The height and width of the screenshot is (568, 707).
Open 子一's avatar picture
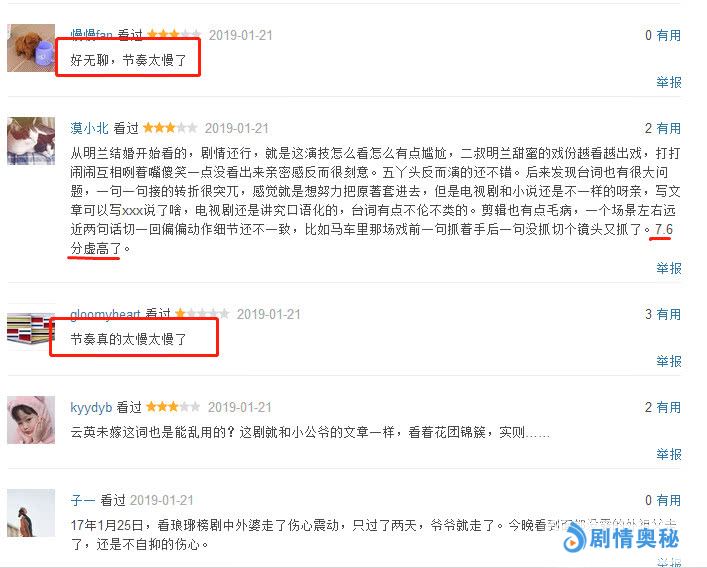[x=31, y=513]
